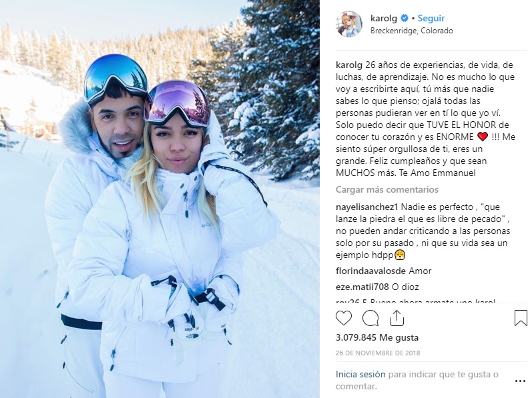Click the Inicia sesión login link
Image resolution: width=532 pixels, height=398 pixels.
point(360,374)
